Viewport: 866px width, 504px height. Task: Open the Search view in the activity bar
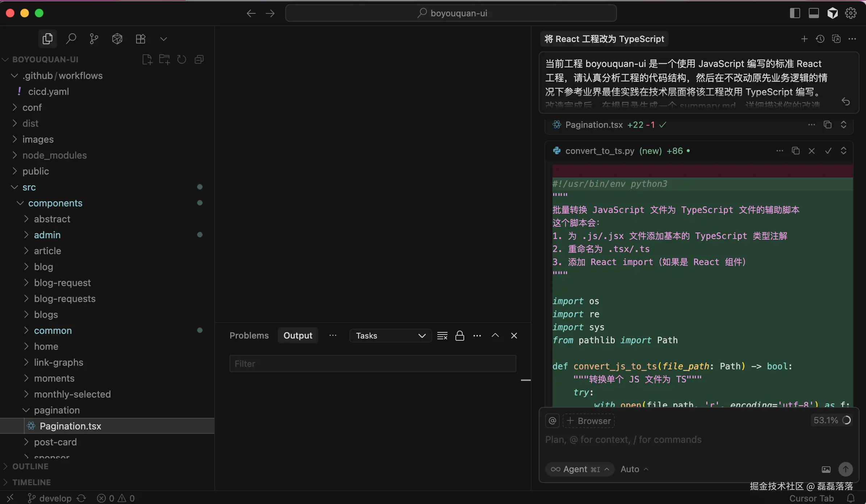71,39
